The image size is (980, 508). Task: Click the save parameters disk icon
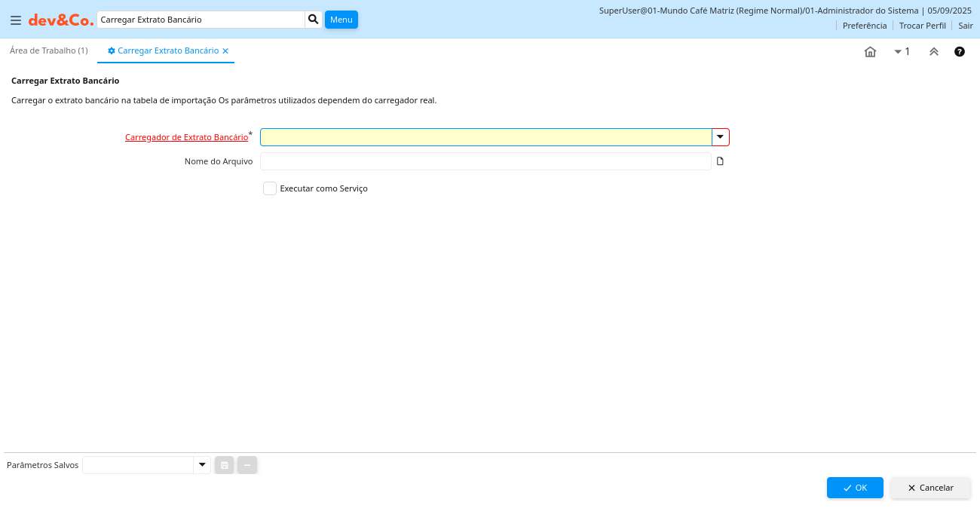(225, 466)
